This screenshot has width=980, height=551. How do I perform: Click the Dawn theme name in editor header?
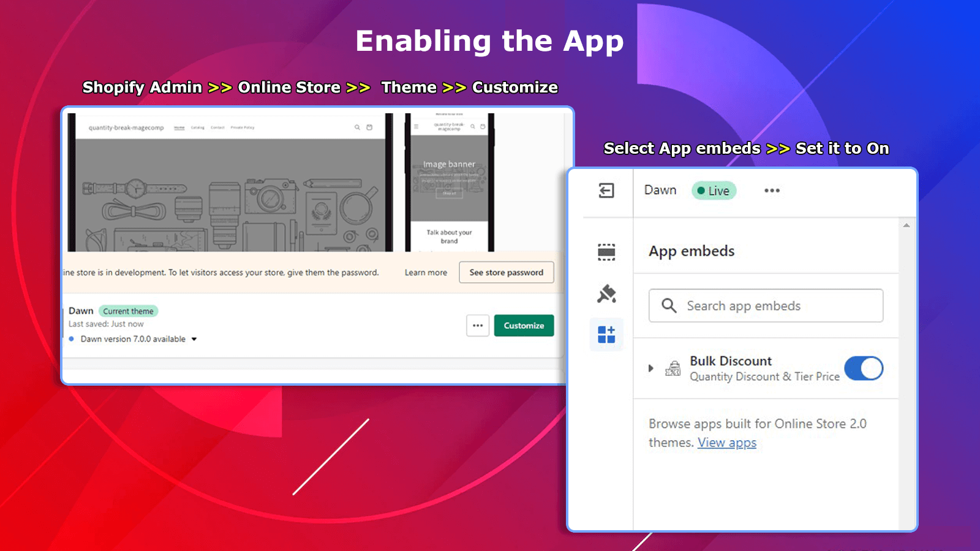660,190
